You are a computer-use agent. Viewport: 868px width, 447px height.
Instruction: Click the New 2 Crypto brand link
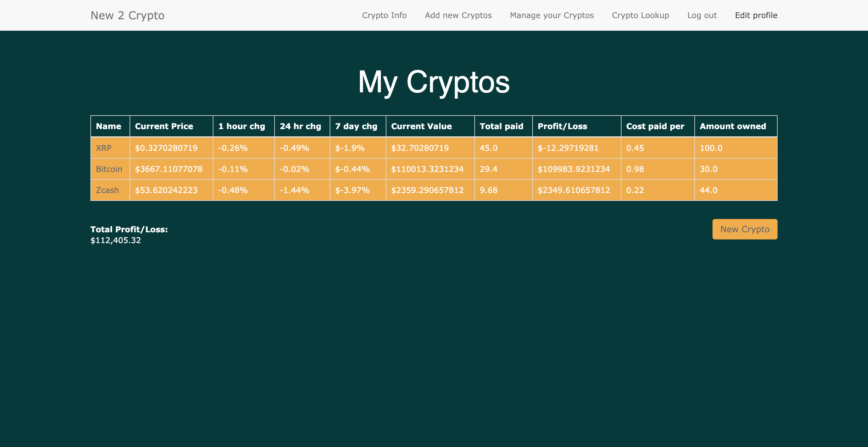click(127, 15)
